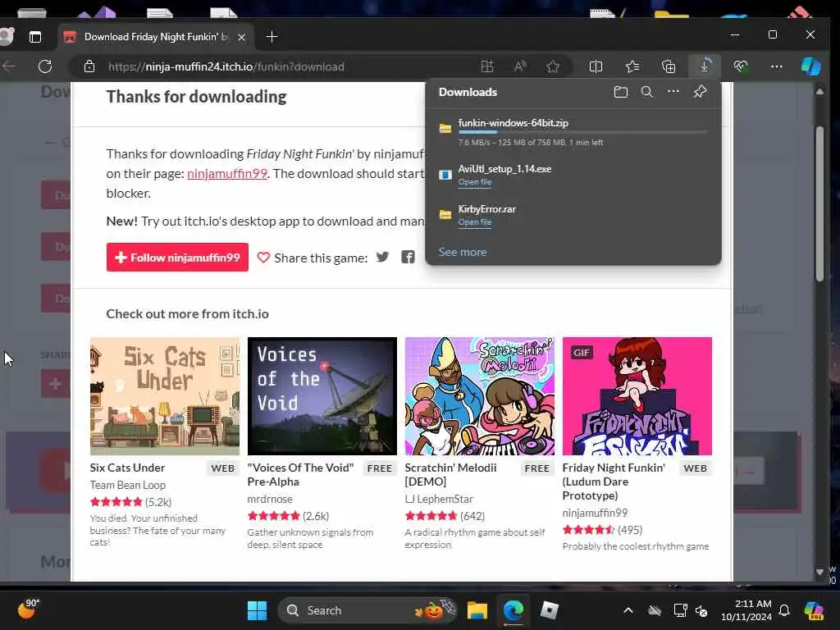Pin the Downloads panel
840x630 pixels.
701,92
